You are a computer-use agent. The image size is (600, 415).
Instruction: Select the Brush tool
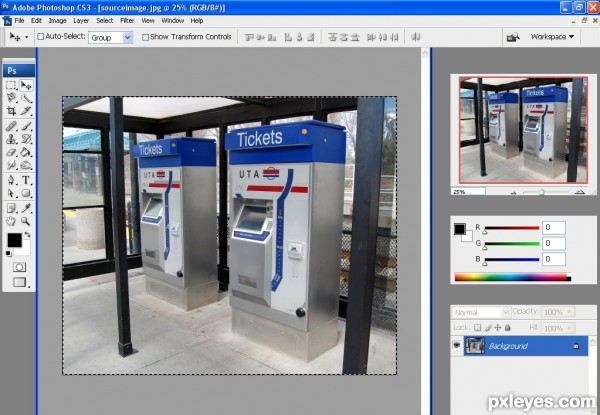[26, 126]
